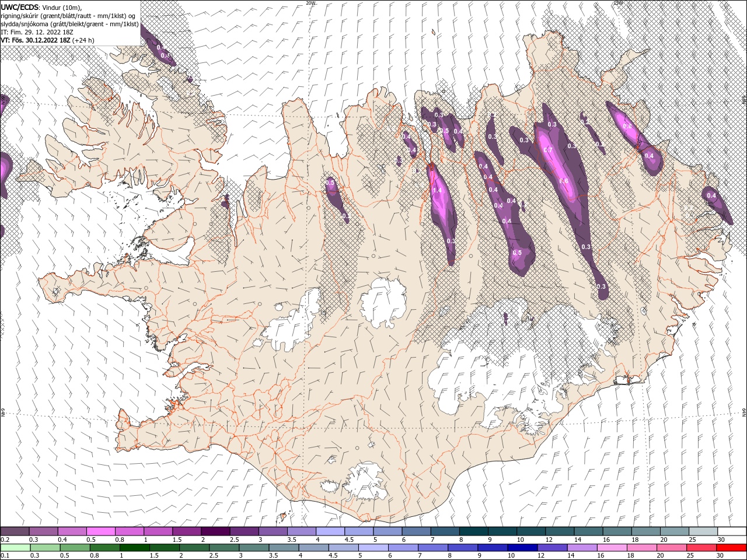Click the 'UWC/ECDS' title text
The image size is (747, 560).
pos(20,6)
